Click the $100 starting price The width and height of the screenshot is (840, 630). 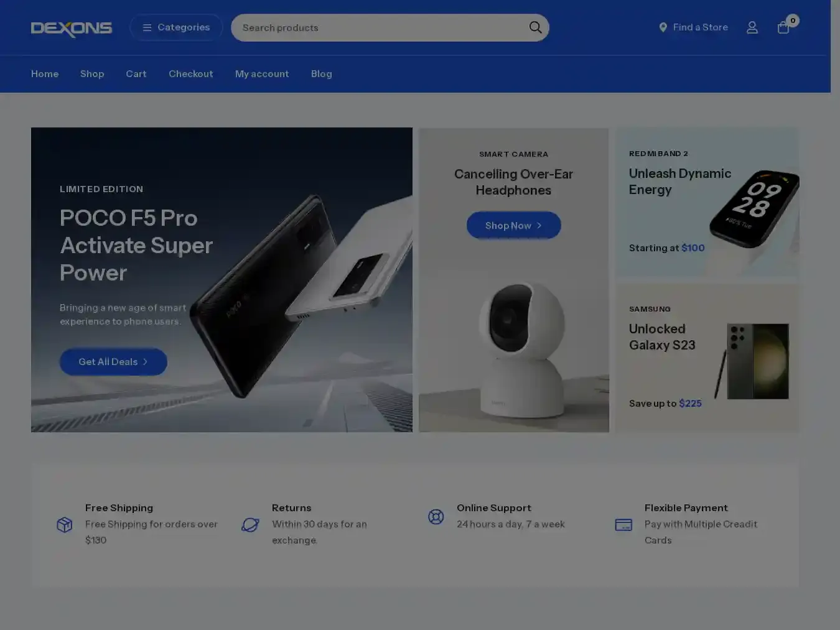tap(693, 248)
